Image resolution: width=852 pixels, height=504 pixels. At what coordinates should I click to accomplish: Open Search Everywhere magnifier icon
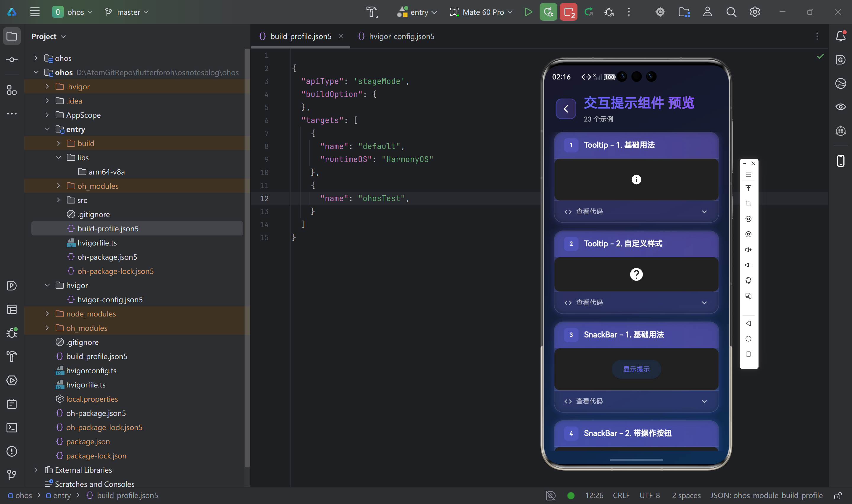pyautogui.click(x=731, y=12)
